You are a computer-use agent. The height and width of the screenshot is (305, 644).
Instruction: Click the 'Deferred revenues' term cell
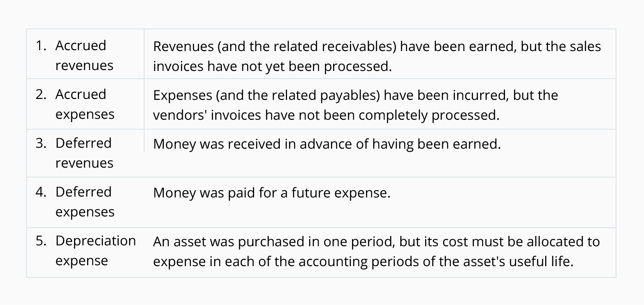(x=86, y=153)
